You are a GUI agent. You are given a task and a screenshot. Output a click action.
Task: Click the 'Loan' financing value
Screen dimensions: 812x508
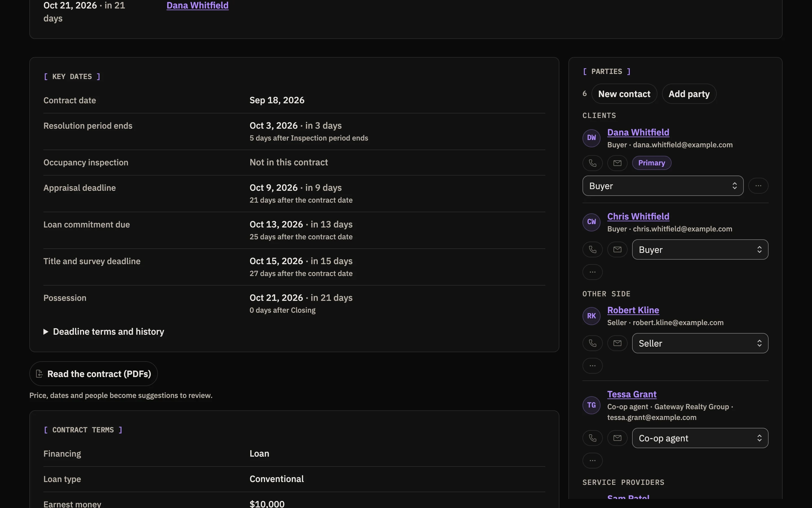259,454
